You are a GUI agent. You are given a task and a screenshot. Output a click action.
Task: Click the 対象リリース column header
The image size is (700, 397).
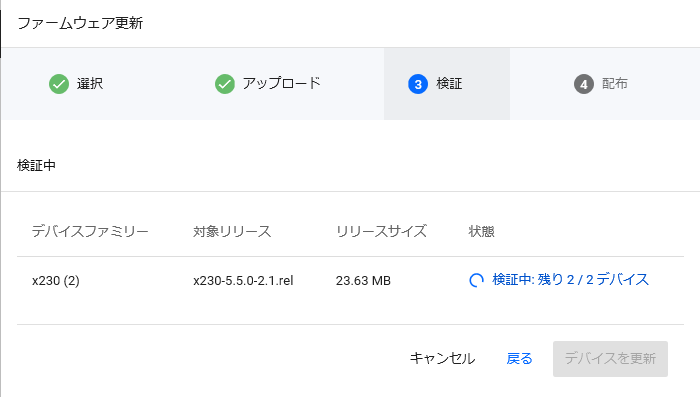[x=232, y=231]
